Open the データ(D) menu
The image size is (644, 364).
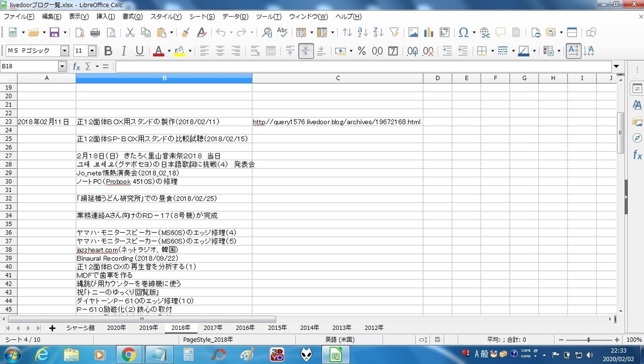235,17
